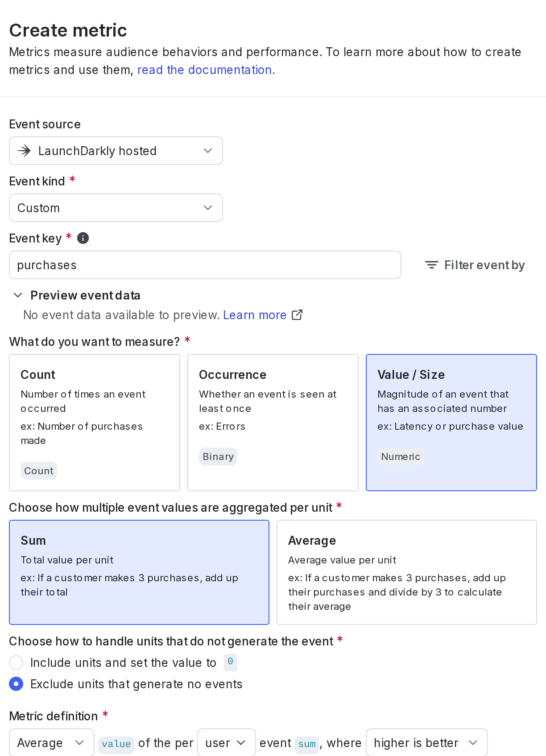Click the Filter event by lines icon

pyautogui.click(x=431, y=265)
